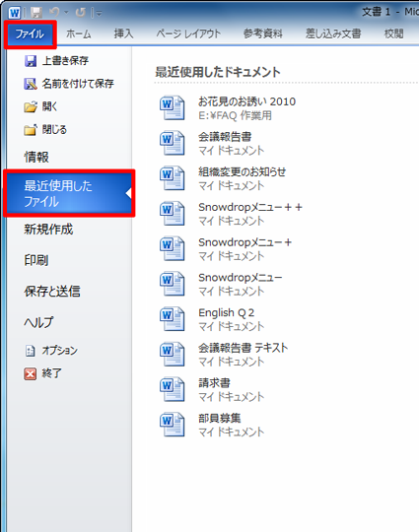Image resolution: width=419 pixels, height=532 pixels.
Task: Click the 閉じる folder icon
Action: pos(31,130)
